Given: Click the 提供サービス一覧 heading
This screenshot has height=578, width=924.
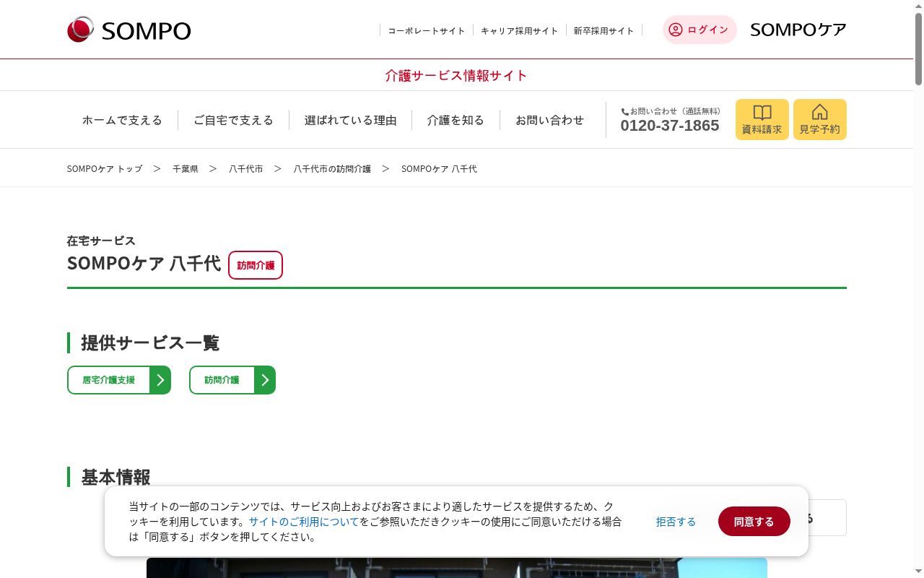Looking at the screenshot, I should pos(150,342).
